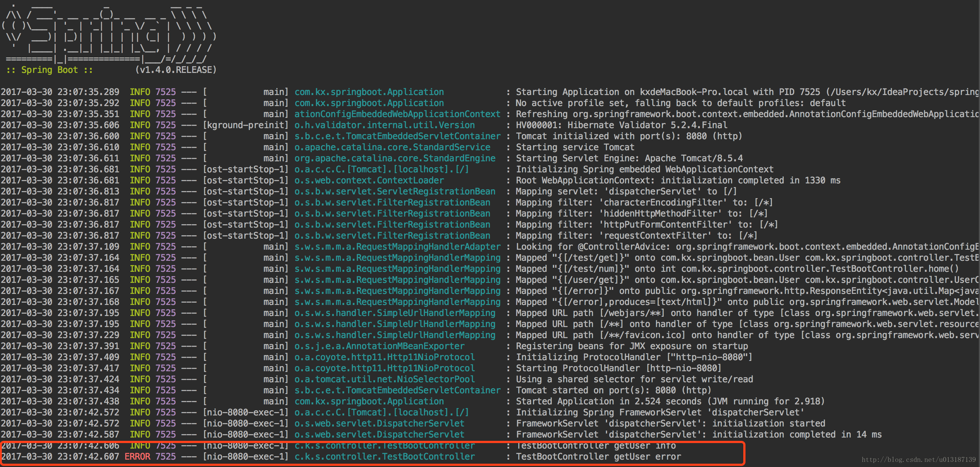Click 'Mapped "{[/test/num]}"' log message

click(737, 269)
